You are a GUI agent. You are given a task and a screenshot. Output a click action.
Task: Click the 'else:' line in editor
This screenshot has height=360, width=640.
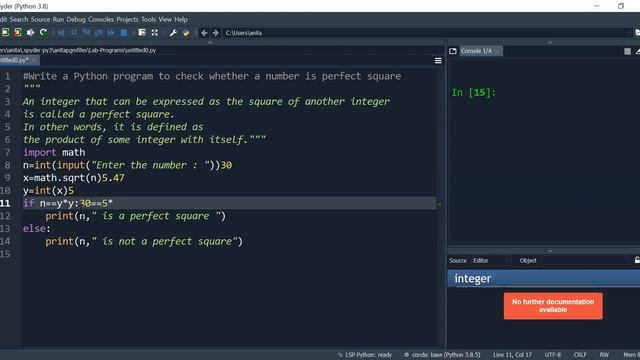coord(37,228)
